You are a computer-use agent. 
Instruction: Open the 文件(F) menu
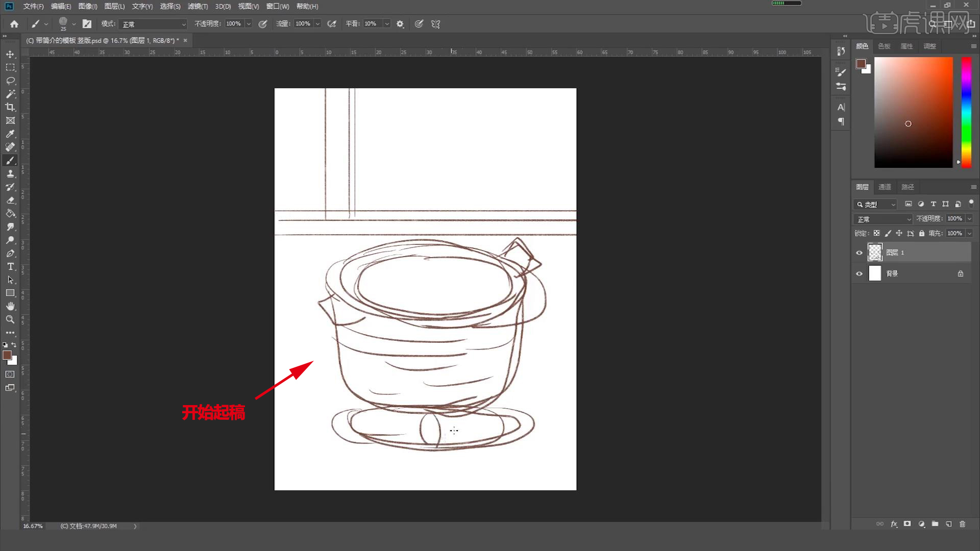(33, 6)
